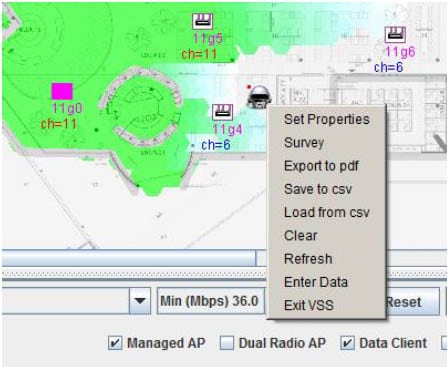The image size is (448, 367).
Task: Choose Set Properties from context menu
Action: pyautogui.click(x=327, y=119)
